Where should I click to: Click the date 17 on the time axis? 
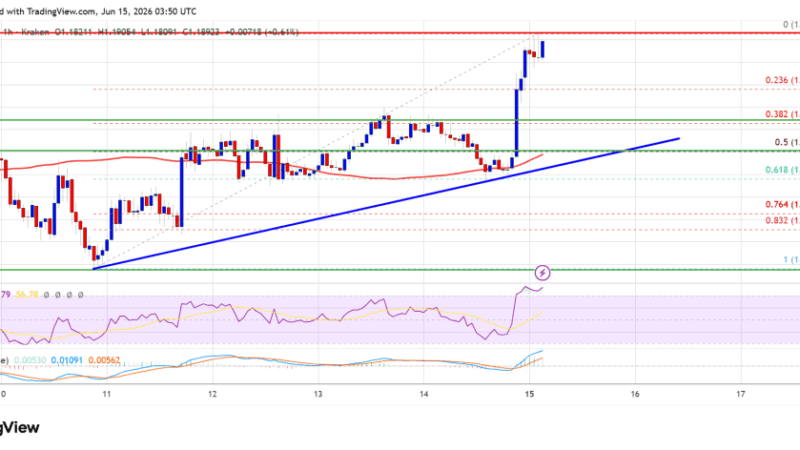pos(740,394)
